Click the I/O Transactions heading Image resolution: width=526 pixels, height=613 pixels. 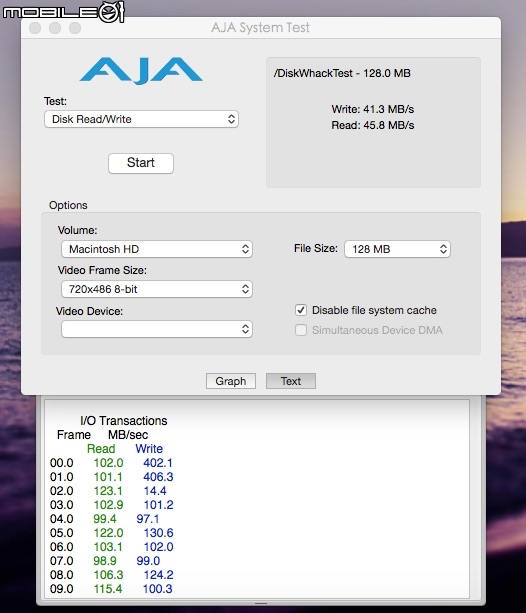click(x=124, y=421)
